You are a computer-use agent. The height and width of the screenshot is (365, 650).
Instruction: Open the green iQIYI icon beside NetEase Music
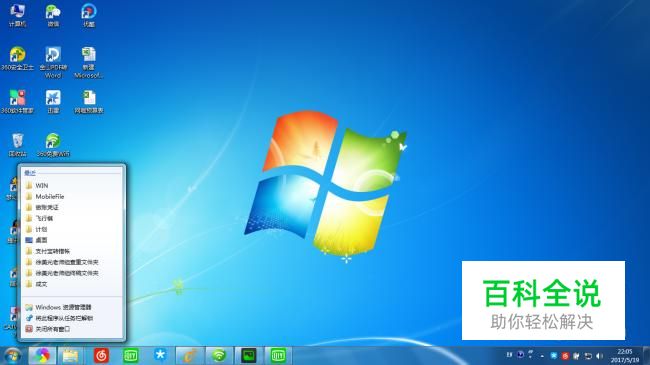[x=131, y=355]
